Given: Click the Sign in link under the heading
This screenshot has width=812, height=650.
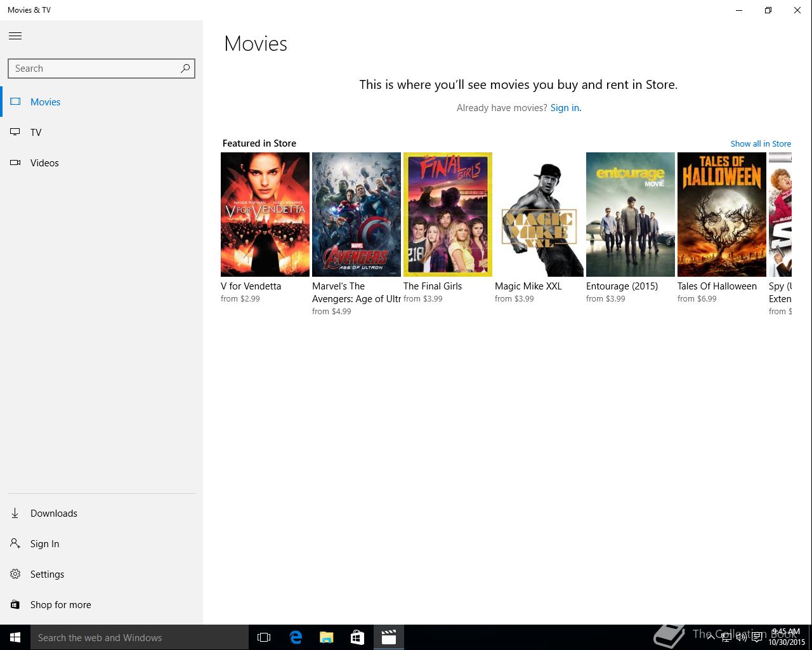Looking at the screenshot, I should coord(565,108).
